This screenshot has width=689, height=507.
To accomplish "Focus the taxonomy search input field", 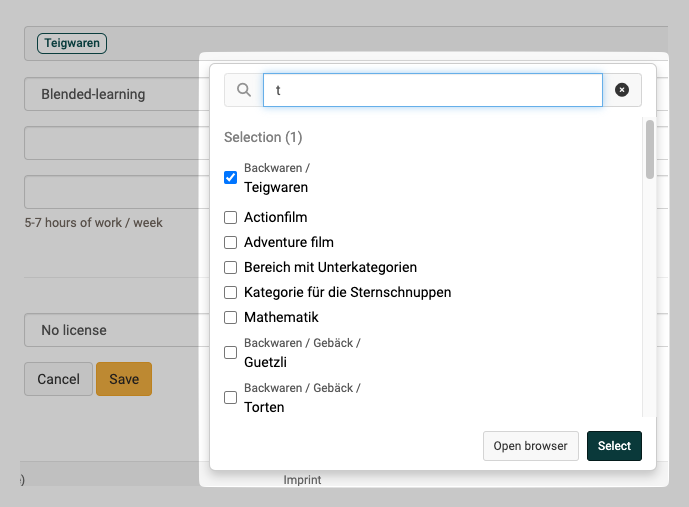I will [433, 90].
